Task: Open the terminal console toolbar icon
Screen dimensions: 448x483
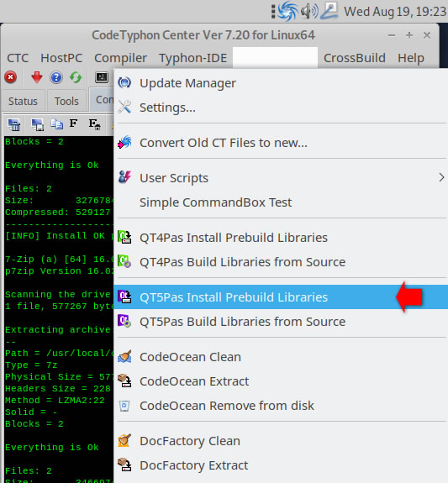Action: pos(102,77)
